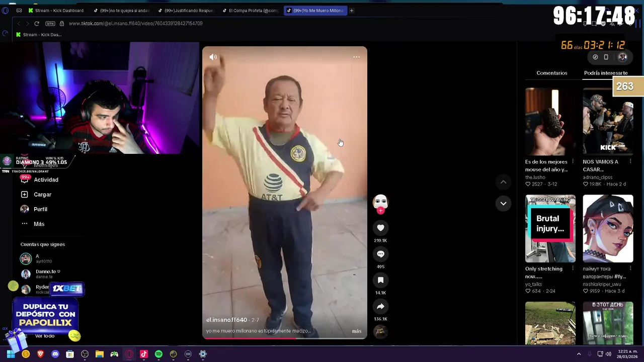Viewport: 644px width, 362px height.
Task: Switch to the 'no te quejes si andas' tab
Action: 122,11
